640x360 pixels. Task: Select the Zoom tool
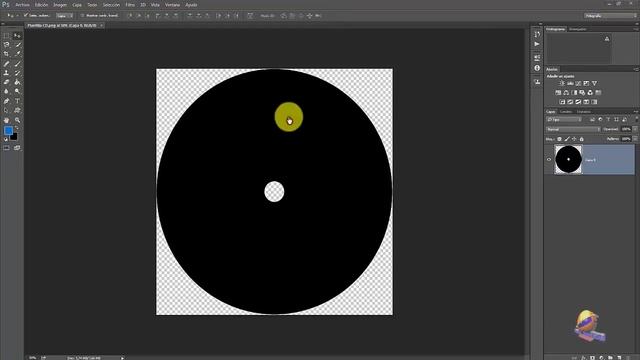17,120
